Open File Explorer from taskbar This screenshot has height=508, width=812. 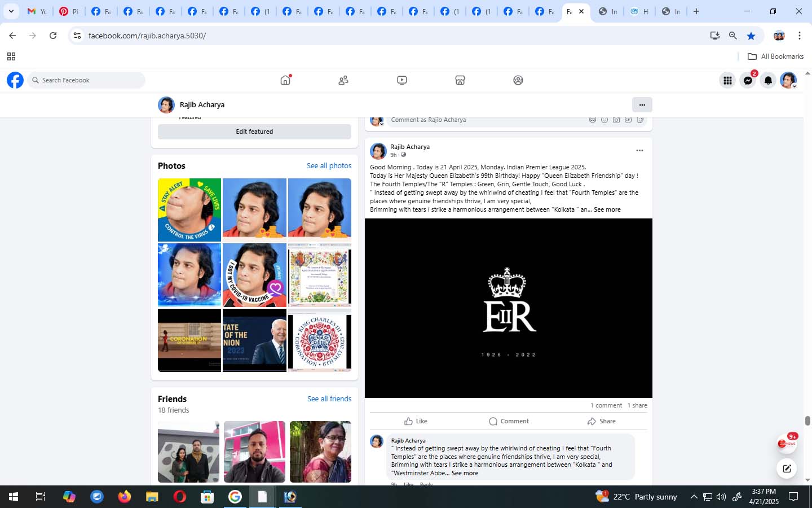[152, 497]
